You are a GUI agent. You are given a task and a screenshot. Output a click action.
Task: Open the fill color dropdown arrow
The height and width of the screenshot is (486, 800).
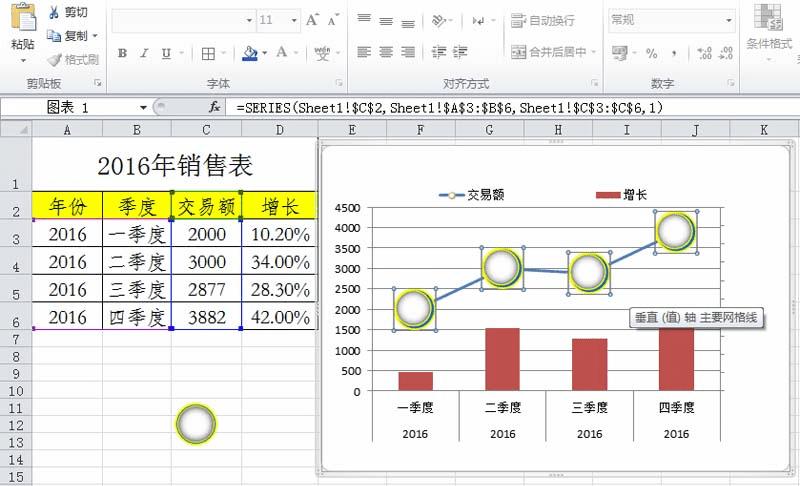264,53
